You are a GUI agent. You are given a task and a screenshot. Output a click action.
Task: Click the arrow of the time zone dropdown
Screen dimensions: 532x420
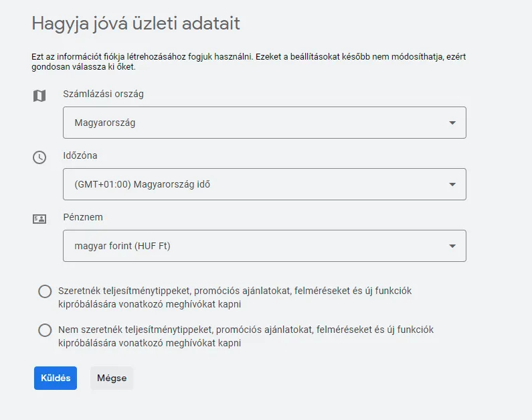pos(452,184)
